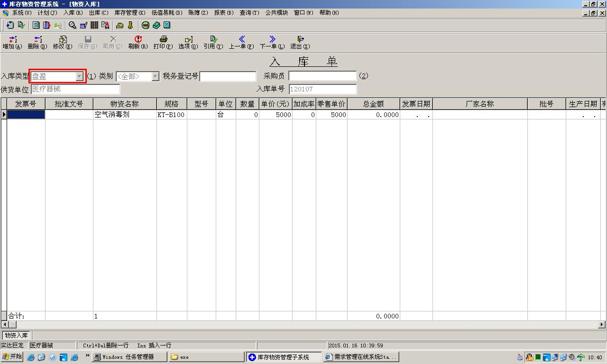Open the 查询(T) menu

click(x=249, y=13)
